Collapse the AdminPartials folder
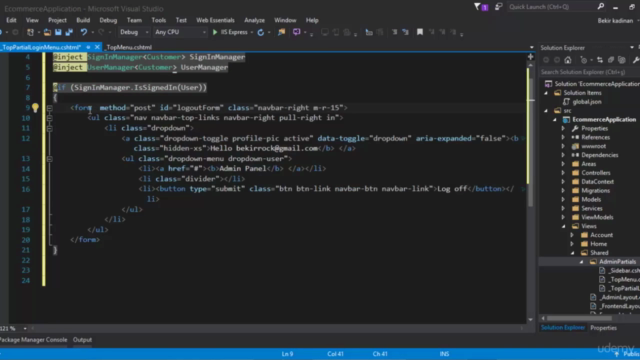This screenshot has height=360, width=640. point(581,262)
